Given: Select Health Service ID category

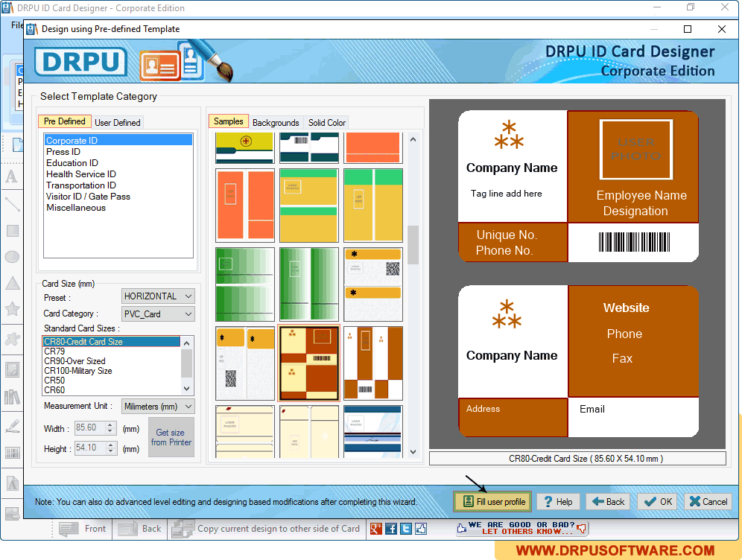Looking at the screenshot, I should [118, 174].
